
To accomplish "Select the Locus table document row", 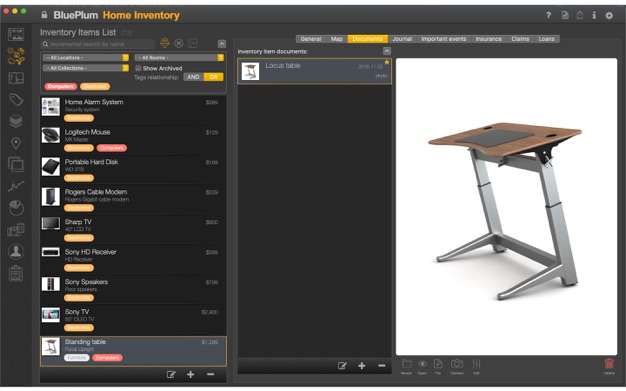I will tap(315, 71).
